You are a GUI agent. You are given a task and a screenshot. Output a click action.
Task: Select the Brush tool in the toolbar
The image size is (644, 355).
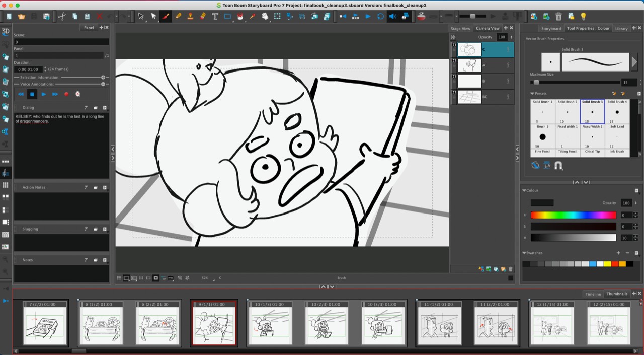(x=166, y=16)
